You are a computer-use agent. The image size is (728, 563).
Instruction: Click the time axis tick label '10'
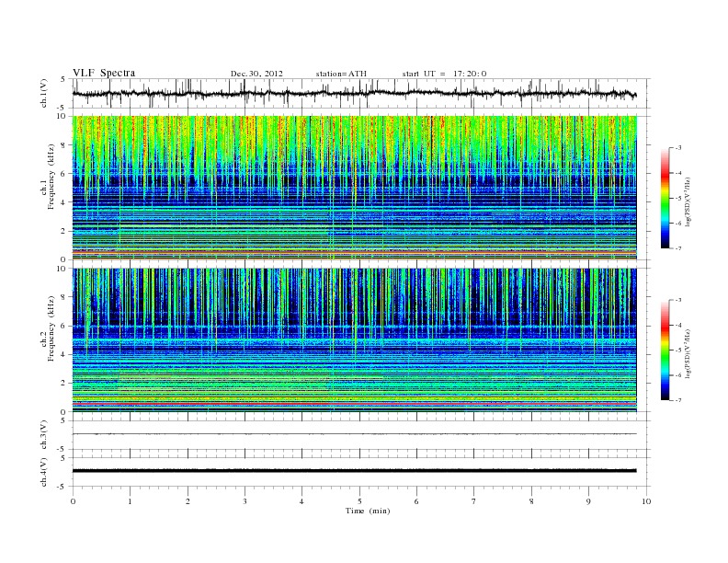click(x=646, y=501)
